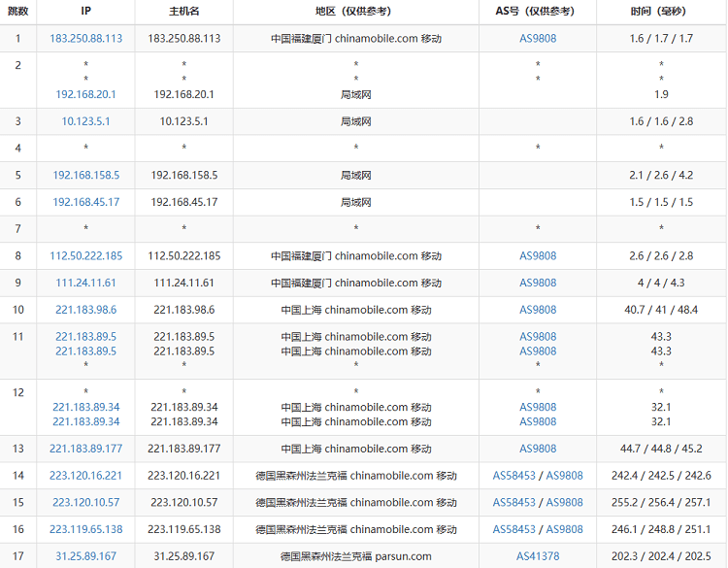Select hostname cell 111.24.11.61

pos(183,283)
